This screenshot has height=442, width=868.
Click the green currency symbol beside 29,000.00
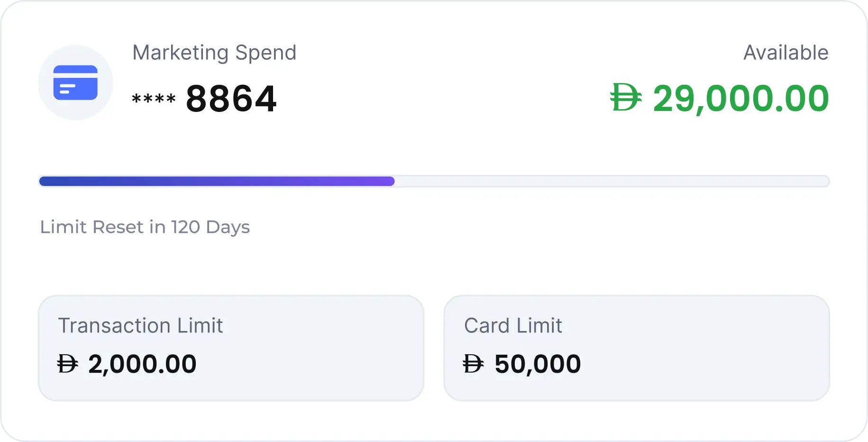[x=626, y=97]
